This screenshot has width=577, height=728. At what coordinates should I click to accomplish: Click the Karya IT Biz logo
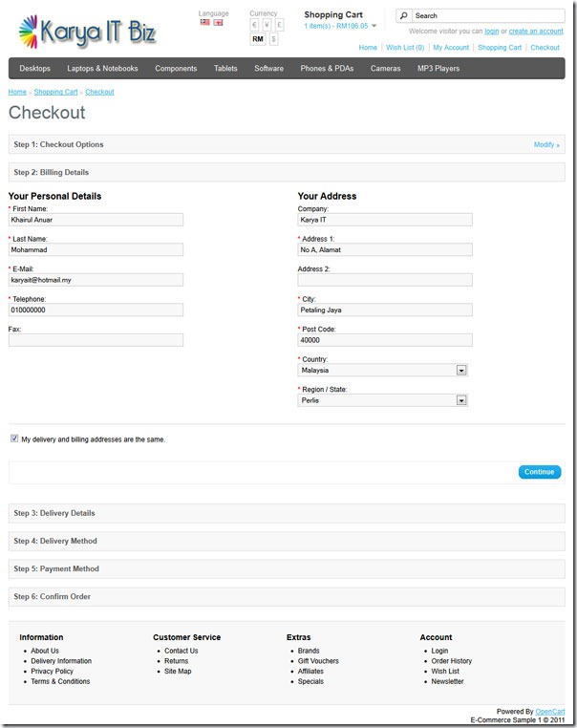87,32
